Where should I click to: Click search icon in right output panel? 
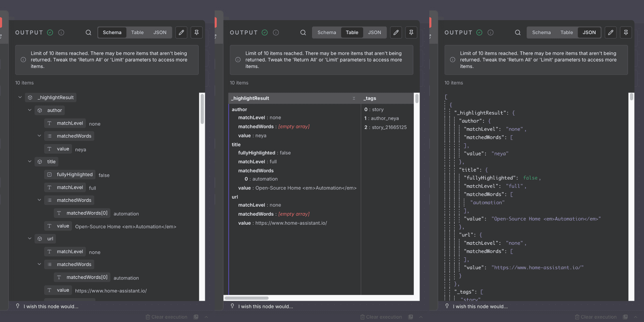518,32
